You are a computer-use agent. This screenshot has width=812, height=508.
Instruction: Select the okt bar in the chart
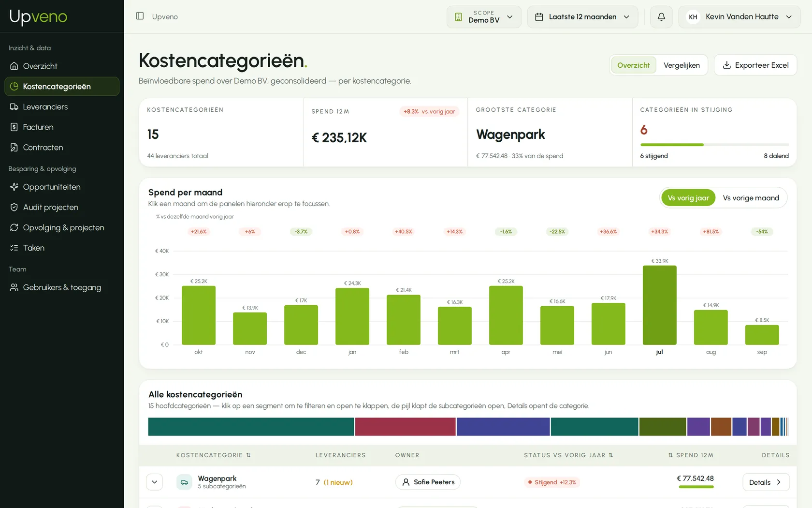[x=199, y=315]
